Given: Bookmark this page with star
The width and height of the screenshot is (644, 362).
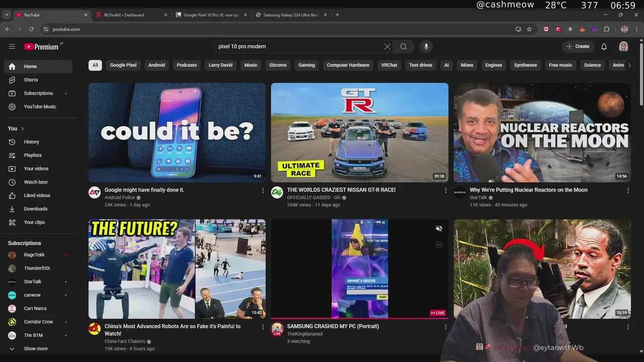Looking at the screenshot, I should click(529, 29).
